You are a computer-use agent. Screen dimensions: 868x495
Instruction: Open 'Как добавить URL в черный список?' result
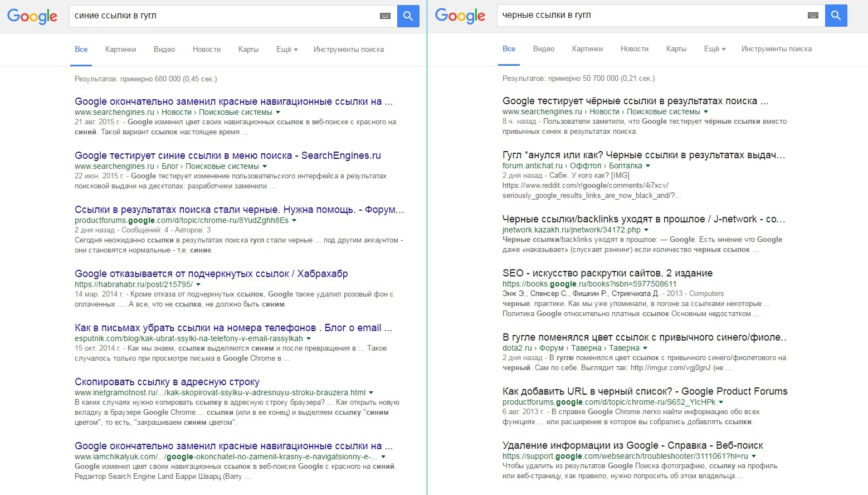pyautogui.click(x=645, y=391)
